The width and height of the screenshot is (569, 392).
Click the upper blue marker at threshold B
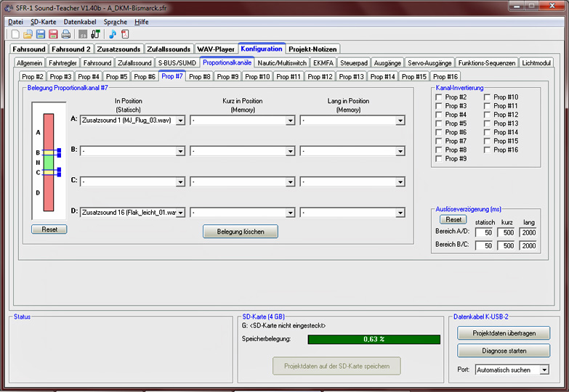tap(58, 150)
